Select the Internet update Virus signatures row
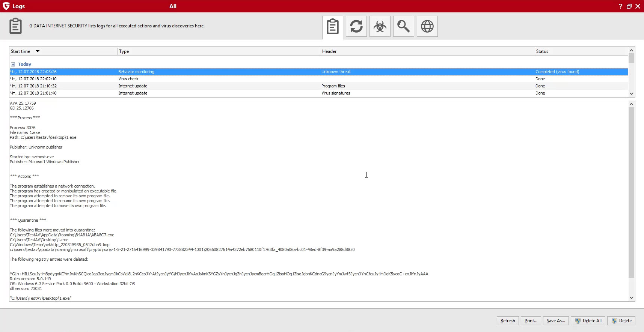The width and height of the screenshot is (644, 332). tap(318, 93)
